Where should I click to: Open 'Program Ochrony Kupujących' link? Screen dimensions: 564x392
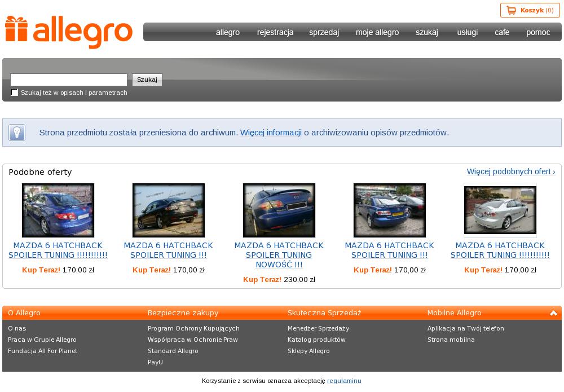click(193, 328)
